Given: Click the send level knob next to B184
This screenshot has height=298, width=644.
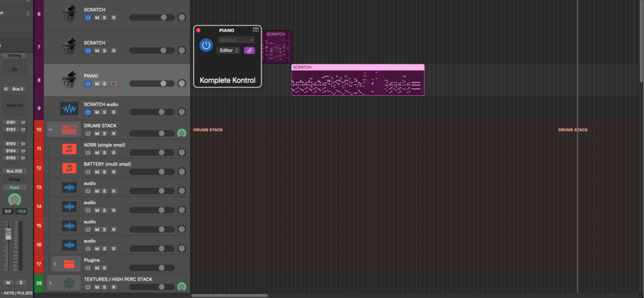Looking at the screenshot, I should point(23,151).
